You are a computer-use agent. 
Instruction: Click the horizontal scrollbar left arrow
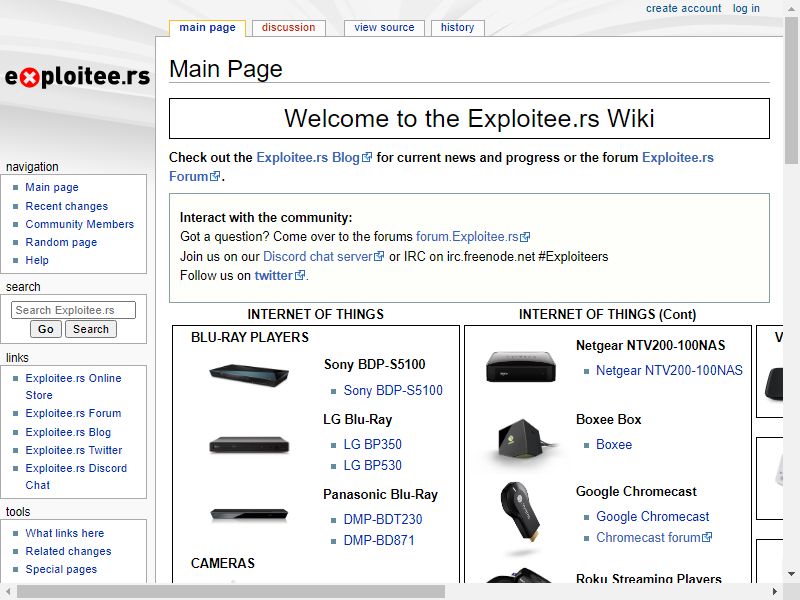tap(8, 592)
